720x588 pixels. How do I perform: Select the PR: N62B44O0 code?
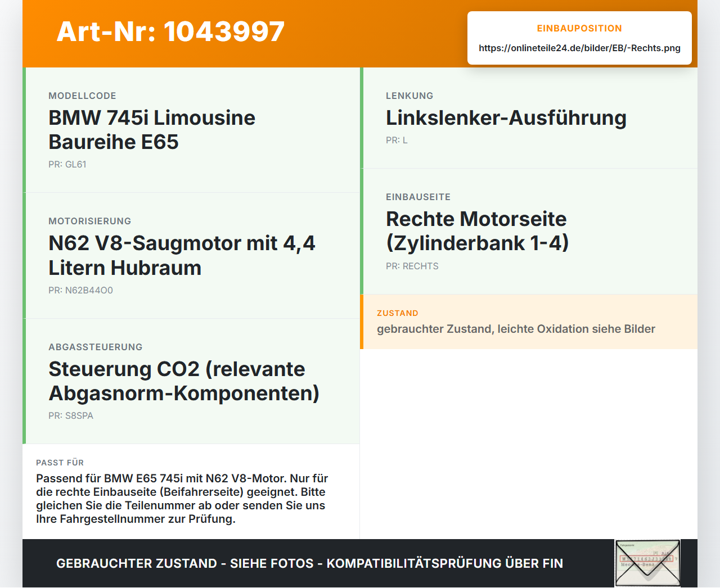tap(80, 291)
